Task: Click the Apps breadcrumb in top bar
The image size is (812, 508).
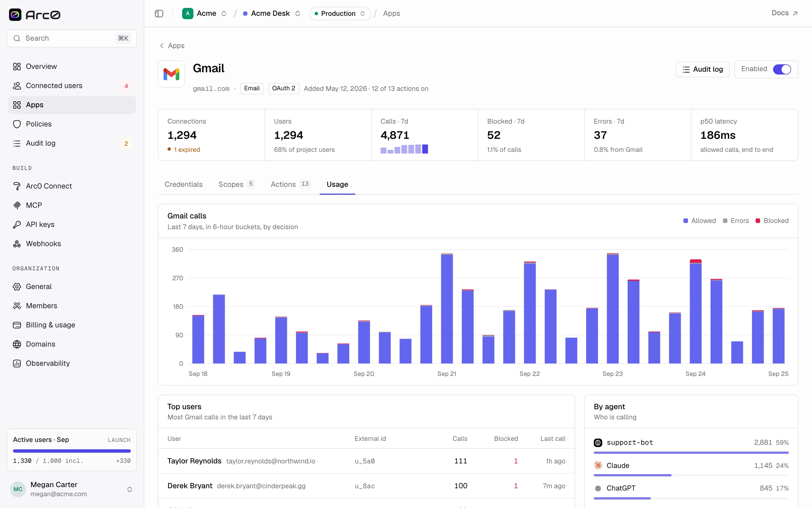Action: pyautogui.click(x=392, y=14)
